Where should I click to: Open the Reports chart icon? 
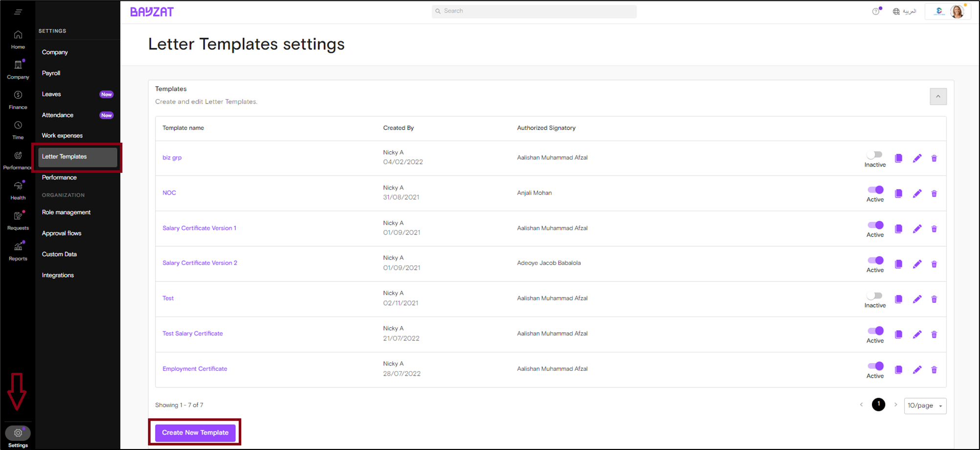tap(18, 247)
